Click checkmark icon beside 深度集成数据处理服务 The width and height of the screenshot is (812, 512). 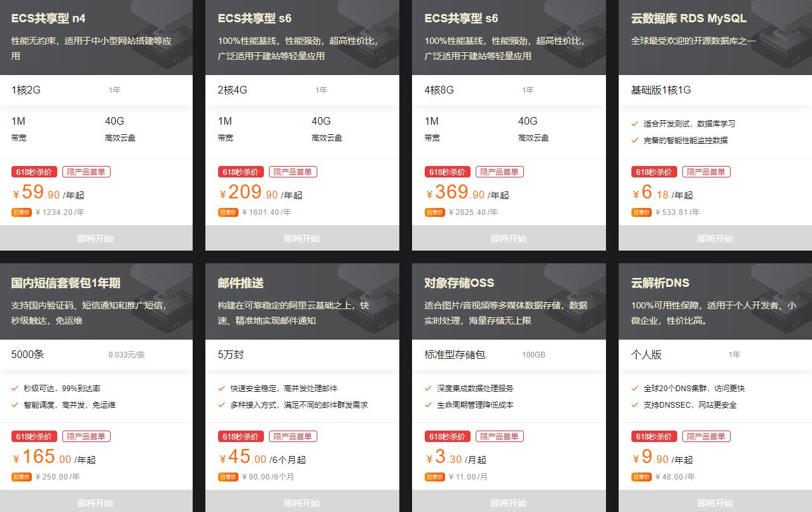[x=428, y=388]
